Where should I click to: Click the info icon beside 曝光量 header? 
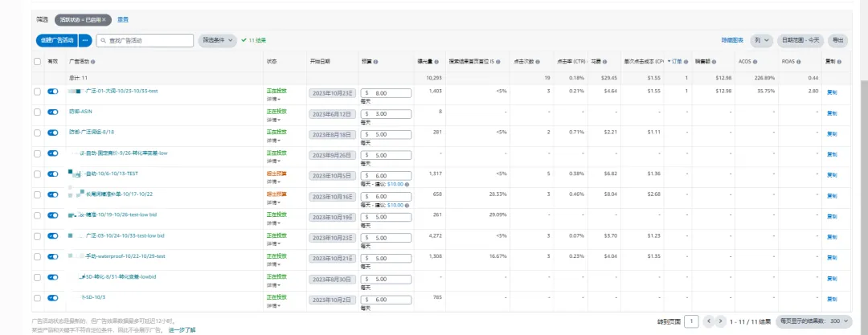[x=436, y=62]
